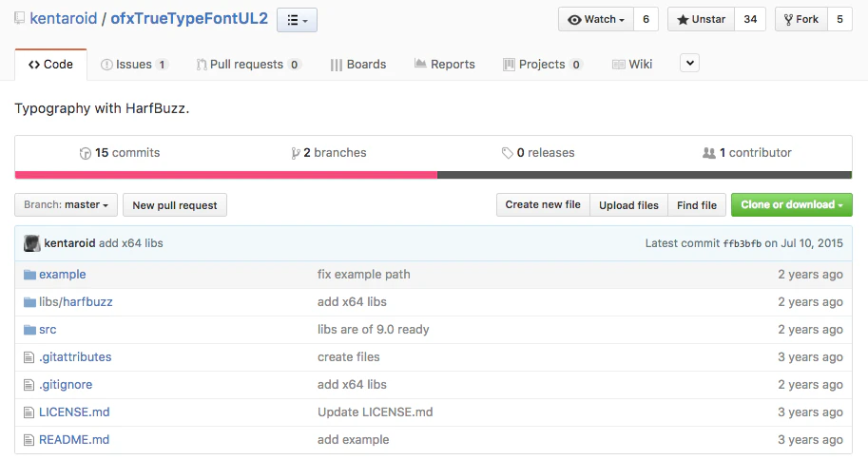
Task: Unstar this repository
Action: pyautogui.click(x=701, y=19)
